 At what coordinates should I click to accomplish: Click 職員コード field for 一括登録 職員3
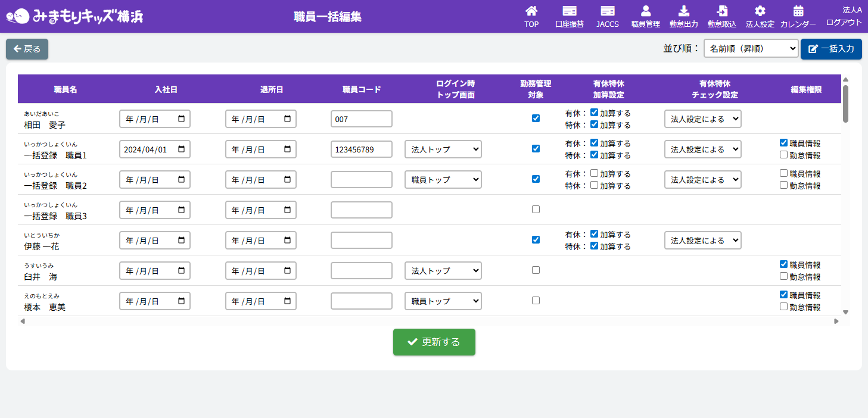(361, 210)
